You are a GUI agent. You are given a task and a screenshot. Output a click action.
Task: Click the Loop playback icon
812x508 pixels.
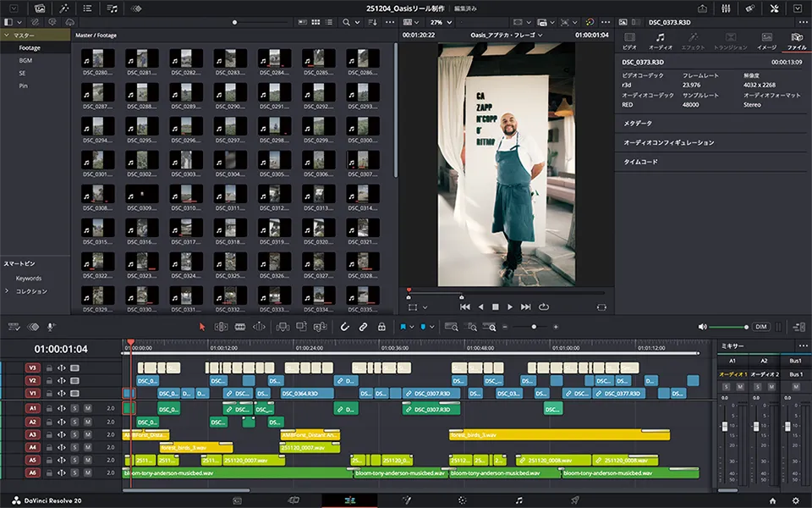point(543,306)
